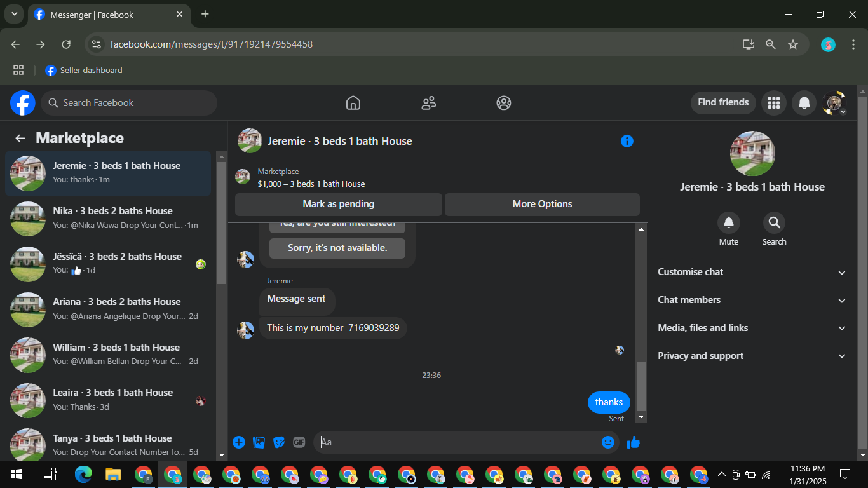Open the Friends icon in top navigation
Screen dimensions: 868x488
[429, 103]
